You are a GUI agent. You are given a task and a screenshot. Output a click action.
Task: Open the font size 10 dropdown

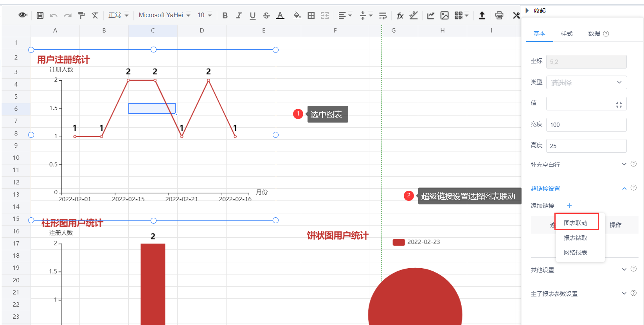pos(205,15)
